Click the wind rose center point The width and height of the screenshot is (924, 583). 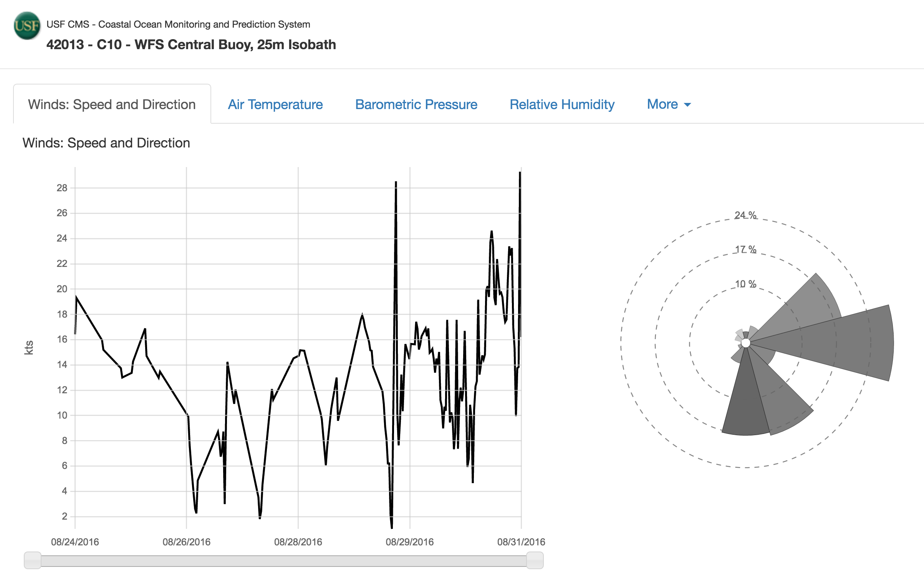pos(745,343)
